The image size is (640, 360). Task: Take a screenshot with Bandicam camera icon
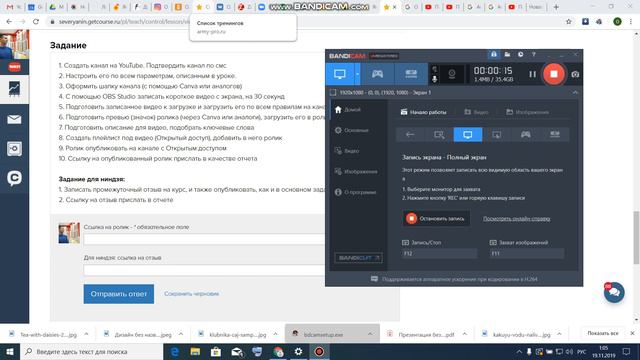click(575, 74)
